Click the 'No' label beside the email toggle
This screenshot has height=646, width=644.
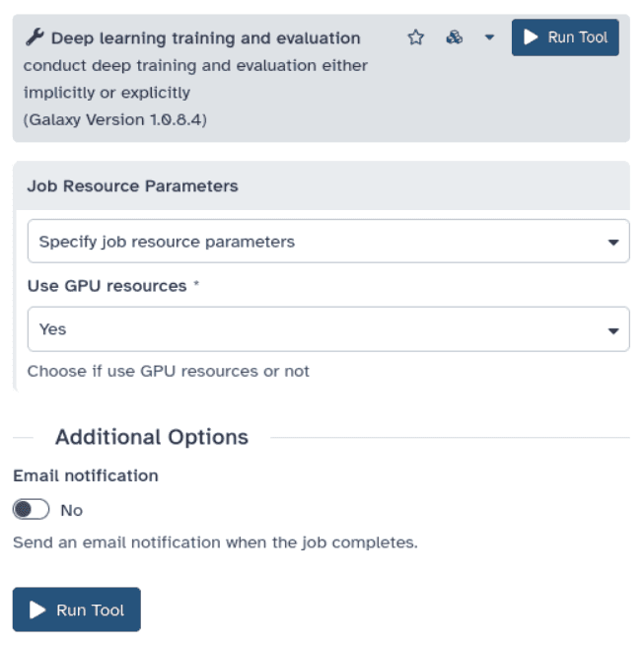pyautogui.click(x=72, y=511)
